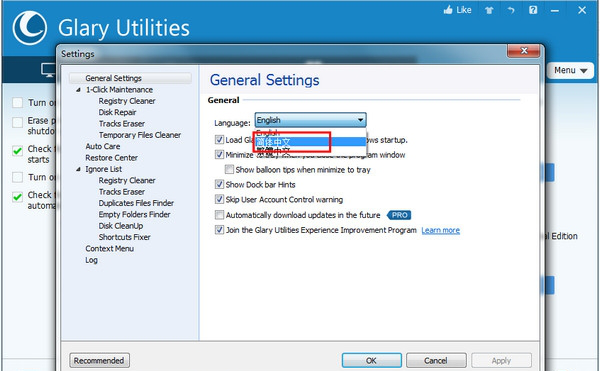Image resolution: width=600 pixels, height=385 pixels.
Task: Open the skin shirt icon in title bar
Action: [489, 10]
